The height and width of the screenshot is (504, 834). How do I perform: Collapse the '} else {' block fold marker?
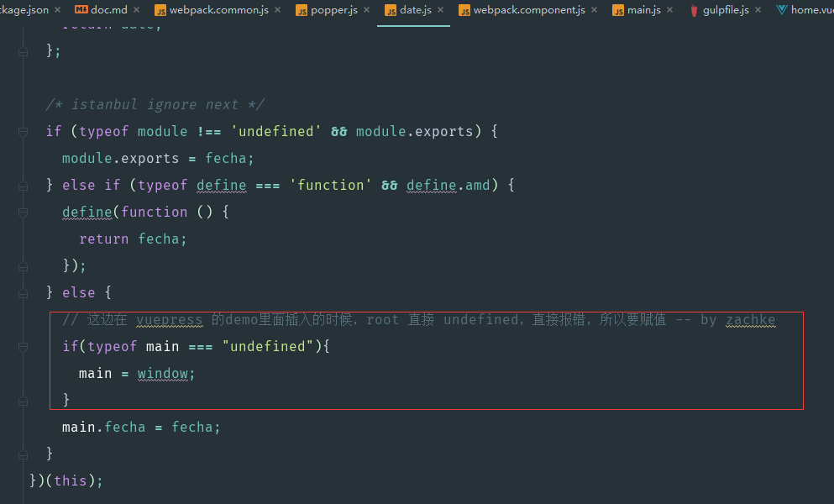click(x=23, y=292)
